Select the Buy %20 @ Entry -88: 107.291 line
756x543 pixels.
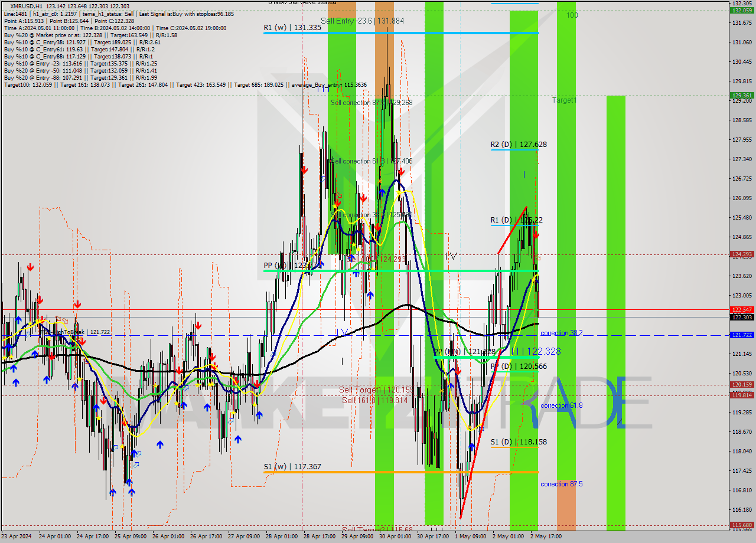(80, 77)
